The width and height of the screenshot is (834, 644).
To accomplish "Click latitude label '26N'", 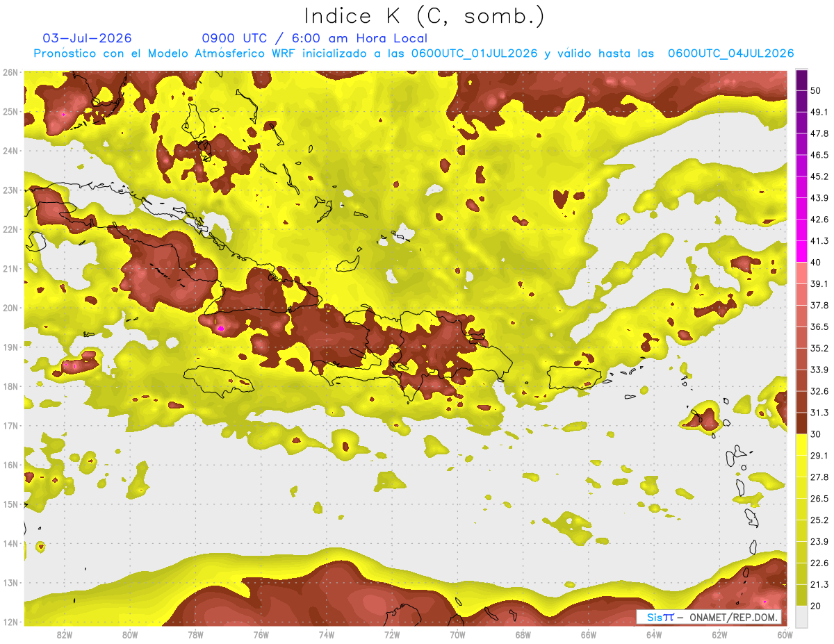I will click(11, 72).
